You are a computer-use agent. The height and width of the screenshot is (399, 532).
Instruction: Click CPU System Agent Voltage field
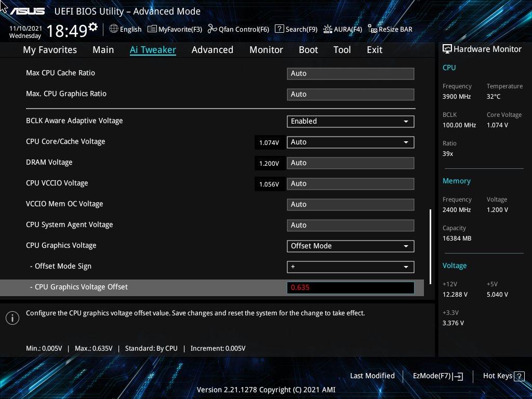pos(351,225)
